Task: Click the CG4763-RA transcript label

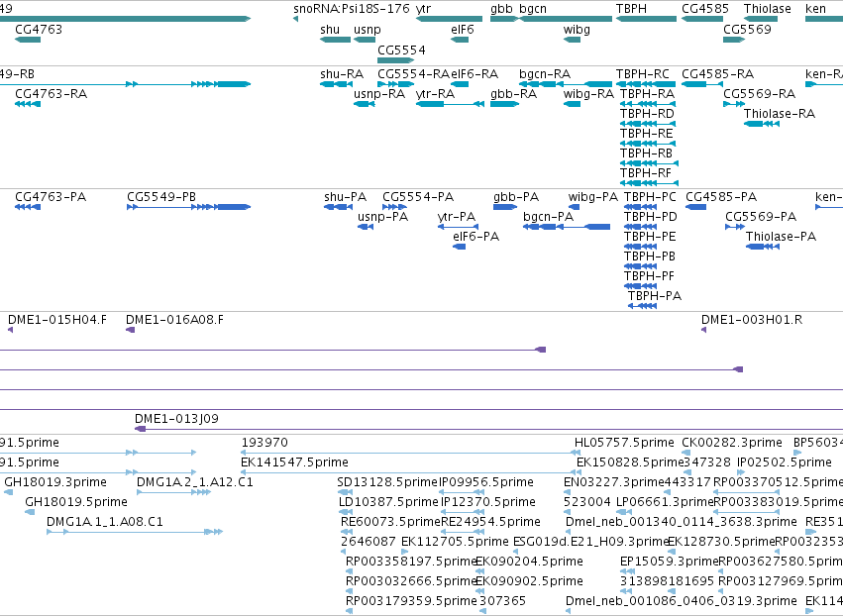Action: point(51,93)
